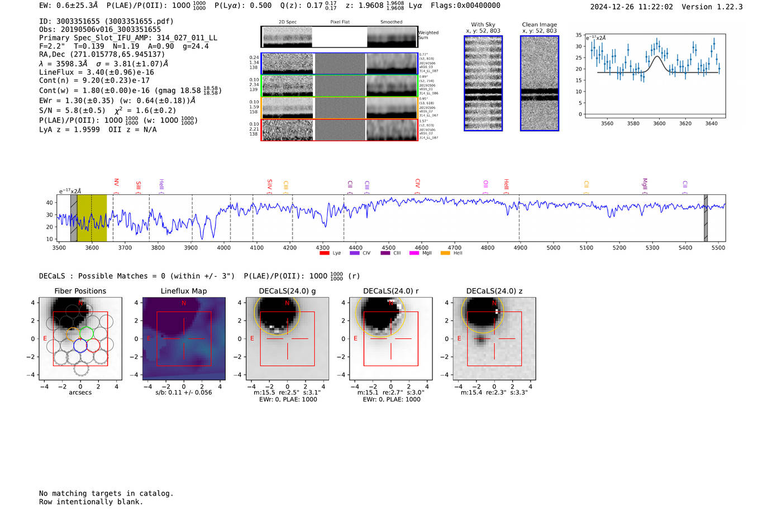Click the red Lyα legend swatch
The image size is (782, 532).
[x=324, y=253]
